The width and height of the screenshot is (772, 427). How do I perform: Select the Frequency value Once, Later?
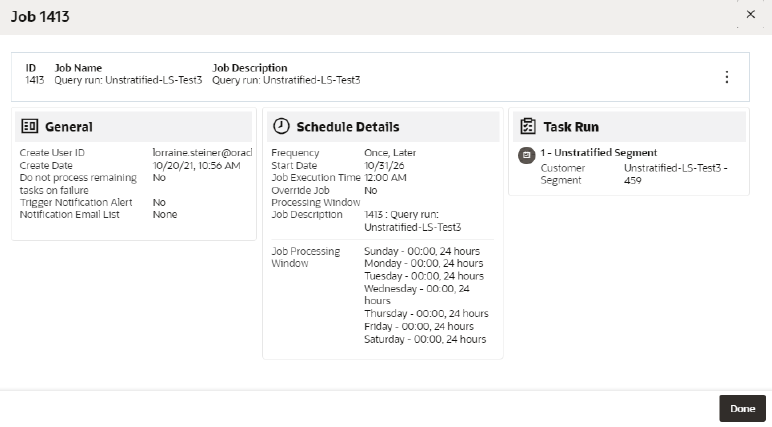[x=390, y=153]
